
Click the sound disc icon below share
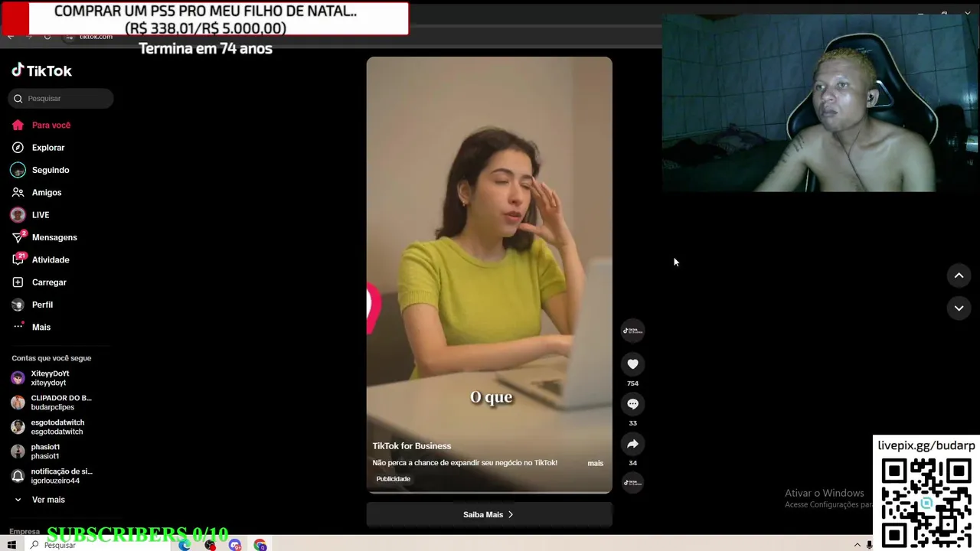pos(632,482)
